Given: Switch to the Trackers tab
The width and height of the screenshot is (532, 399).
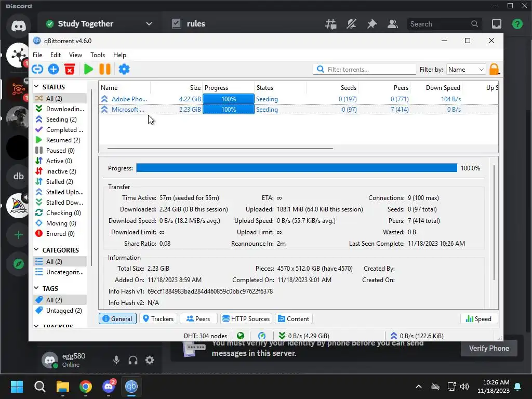Looking at the screenshot, I should (158, 318).
